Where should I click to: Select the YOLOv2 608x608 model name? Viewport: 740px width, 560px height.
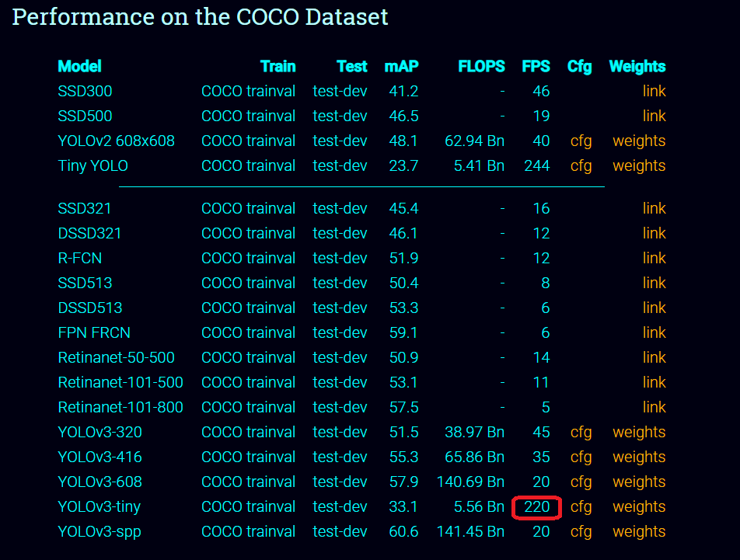tap(116, 141)
